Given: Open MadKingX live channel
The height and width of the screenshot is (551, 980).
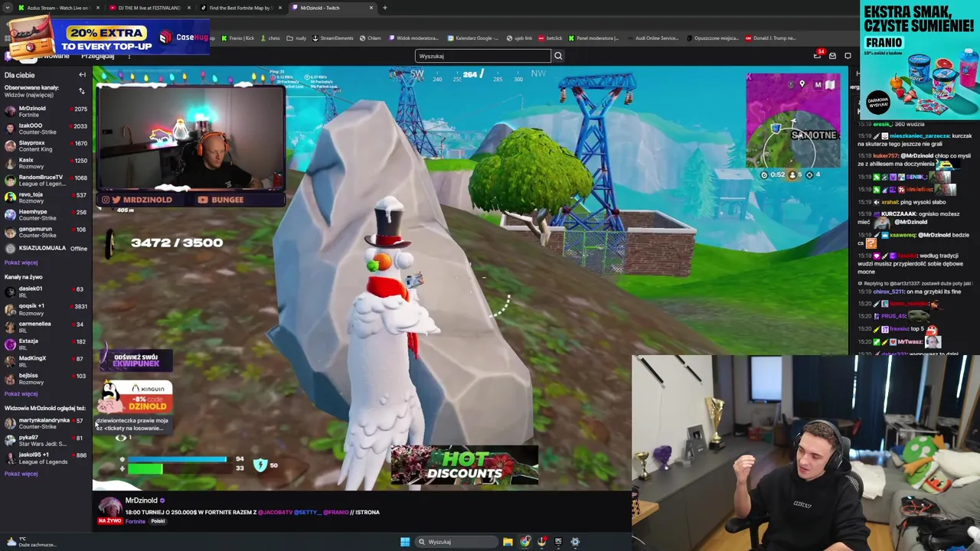Looking at the screenshot, I should 46,361.
